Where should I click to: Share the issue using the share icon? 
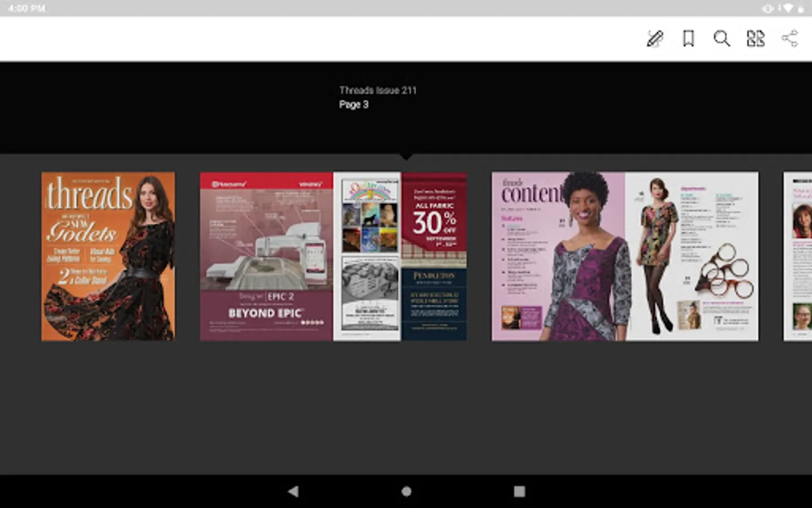coord(789,38)
